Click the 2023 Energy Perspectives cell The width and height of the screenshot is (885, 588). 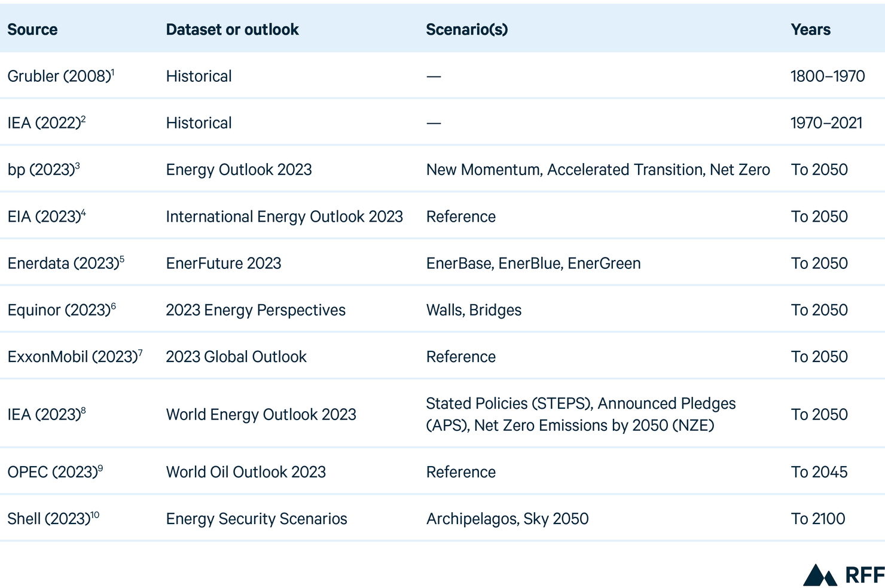[255, 310]
